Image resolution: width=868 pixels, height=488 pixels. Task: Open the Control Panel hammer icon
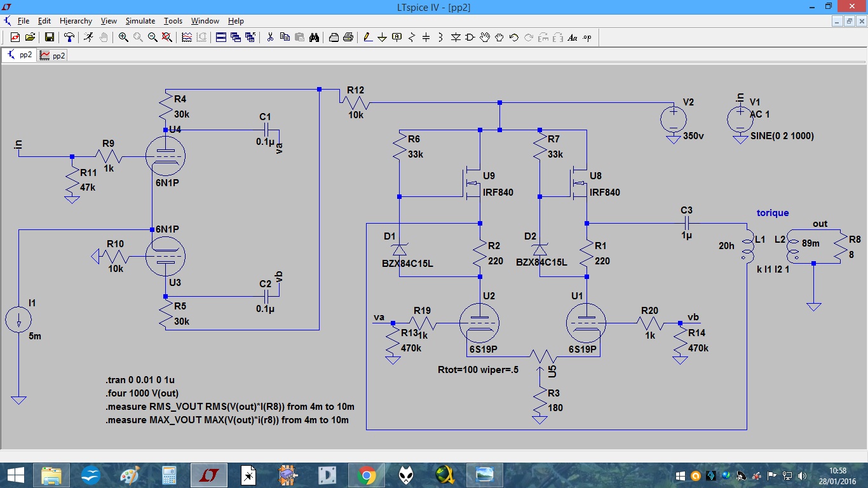69,37
